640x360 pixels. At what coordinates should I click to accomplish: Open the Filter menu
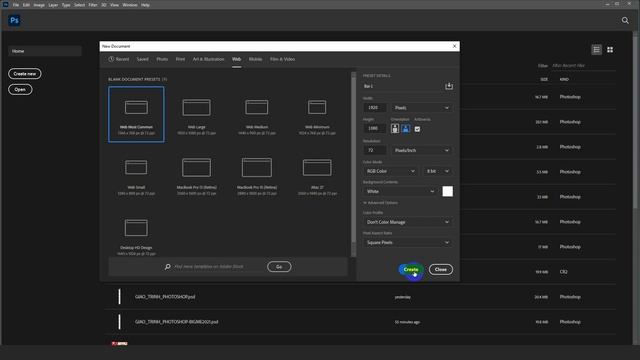93,5
